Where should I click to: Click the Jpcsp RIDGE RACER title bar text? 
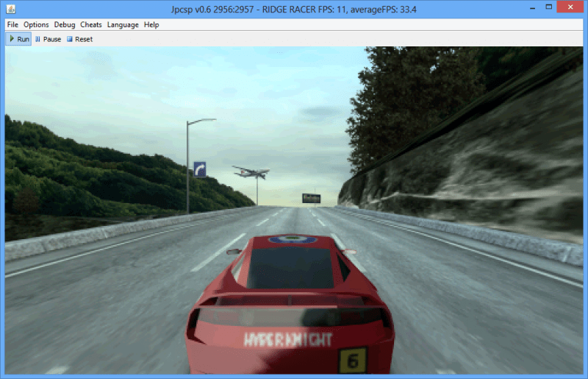point(293,10)
